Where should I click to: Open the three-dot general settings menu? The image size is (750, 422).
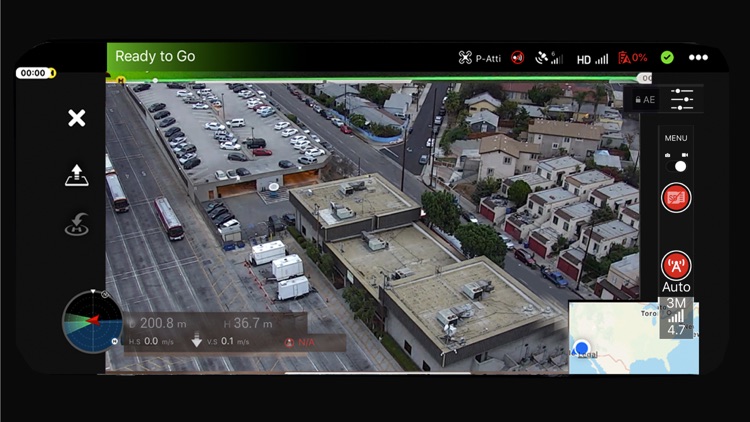(698, 57)
